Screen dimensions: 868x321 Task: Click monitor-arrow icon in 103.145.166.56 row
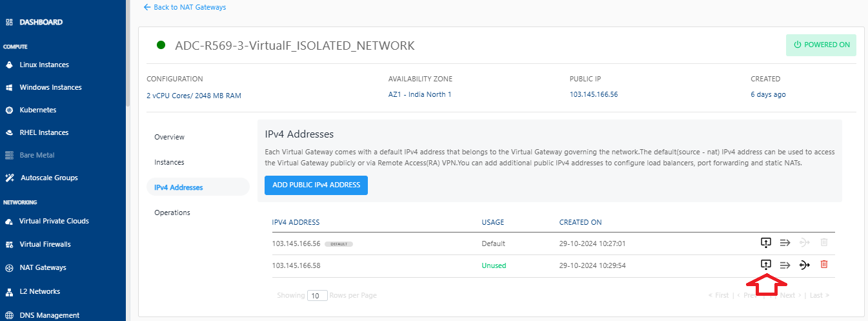click(765, 242)
